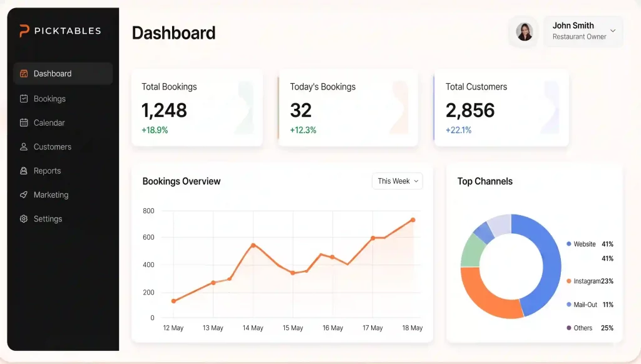The width and height of the screenshot is (641, 364).
Task: Click the 14 May peak data point
Action: 253,245
